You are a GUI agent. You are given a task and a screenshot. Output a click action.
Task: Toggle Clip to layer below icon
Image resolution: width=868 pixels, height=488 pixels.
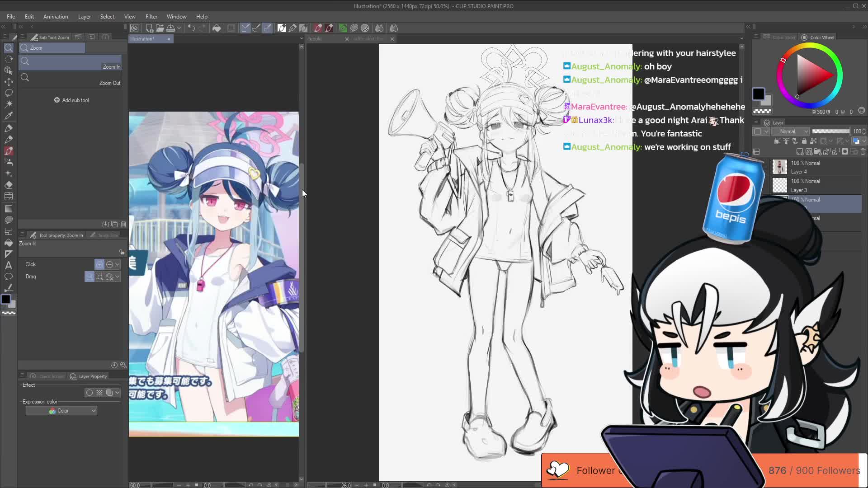(777, 141)
